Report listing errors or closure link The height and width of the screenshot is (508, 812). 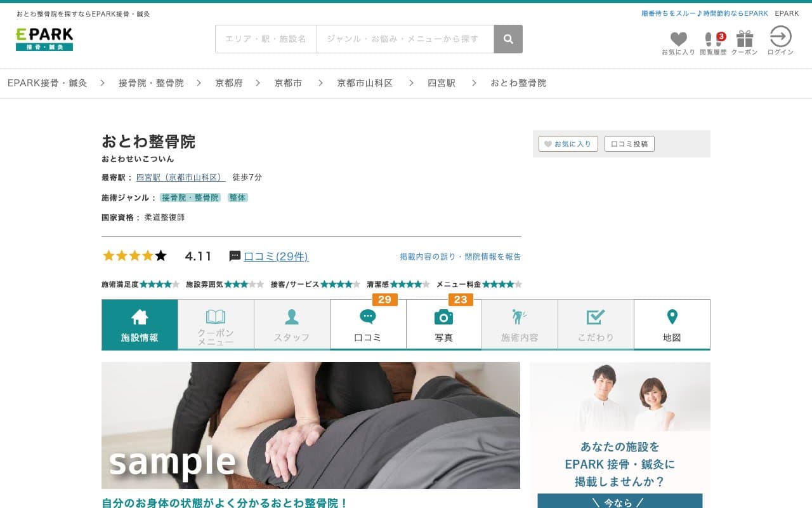click(460, 257)
